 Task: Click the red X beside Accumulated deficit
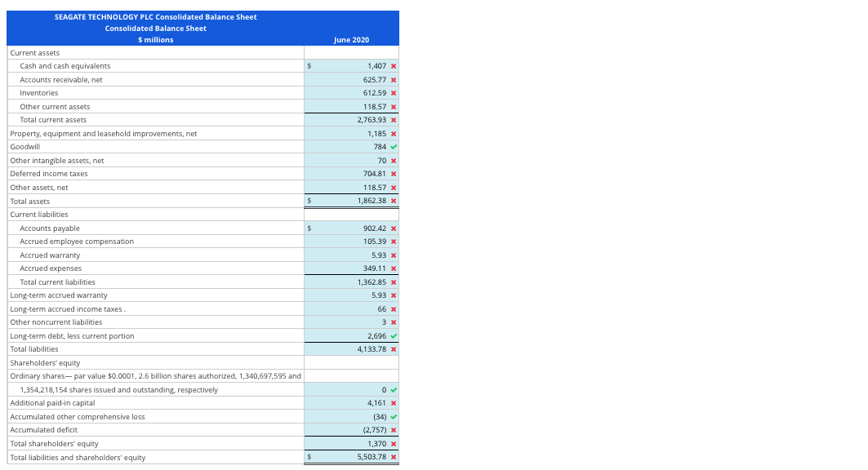(394, 430)
